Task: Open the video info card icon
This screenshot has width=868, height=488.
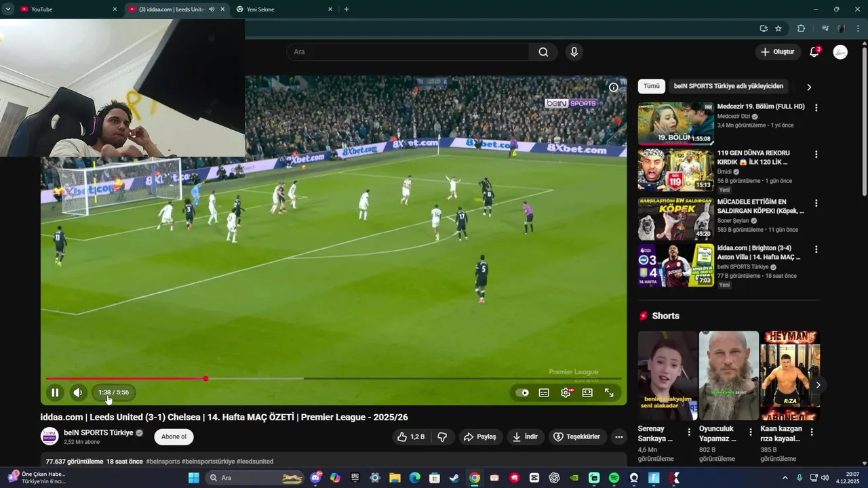Action: click(613, 87)
